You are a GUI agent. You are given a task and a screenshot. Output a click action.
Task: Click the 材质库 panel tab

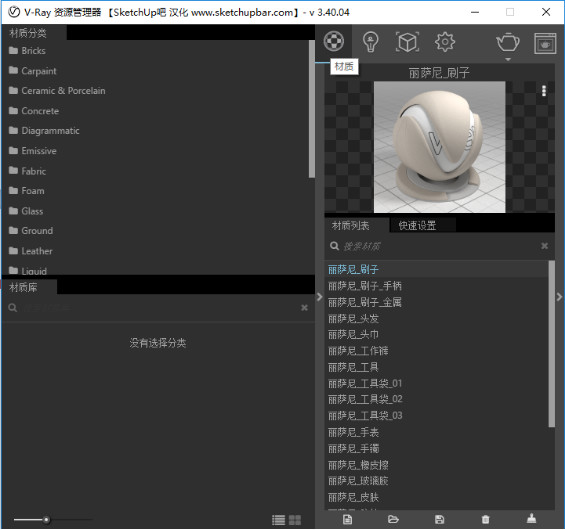click(29, 287)
